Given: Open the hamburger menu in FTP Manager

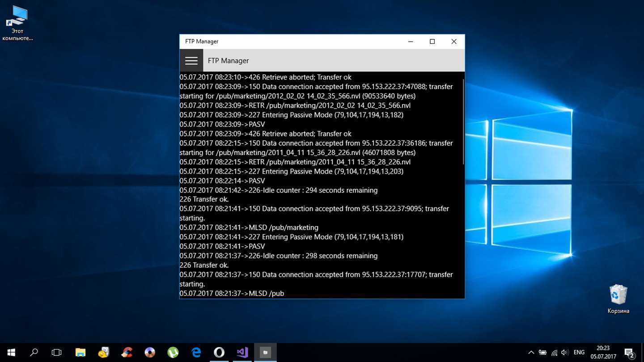Looking at the screenshot, I should [191, 61].
